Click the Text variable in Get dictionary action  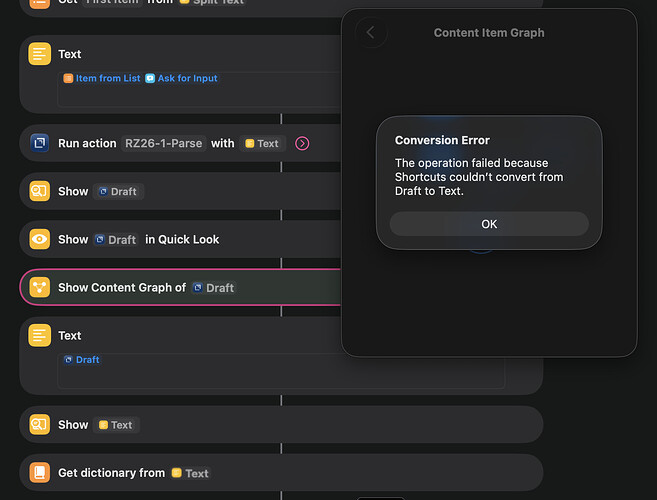pos(191,473)
